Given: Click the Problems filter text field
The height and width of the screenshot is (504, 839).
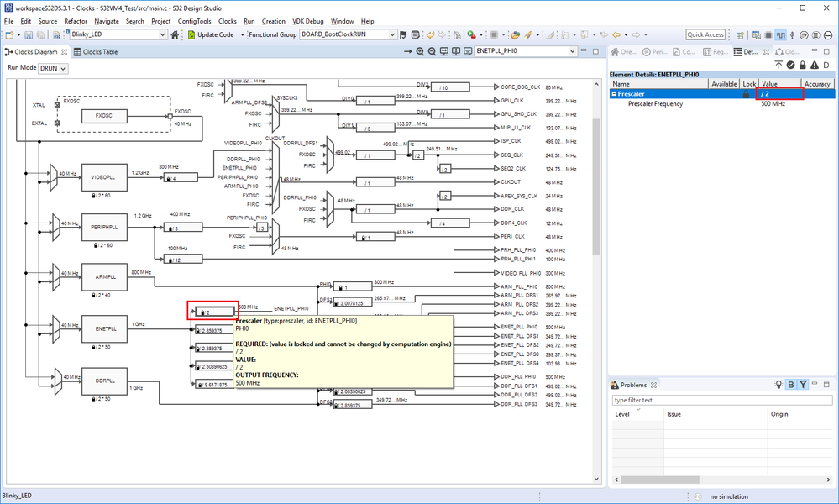Looking at the screenshot, I should click(x=722, y=400).
